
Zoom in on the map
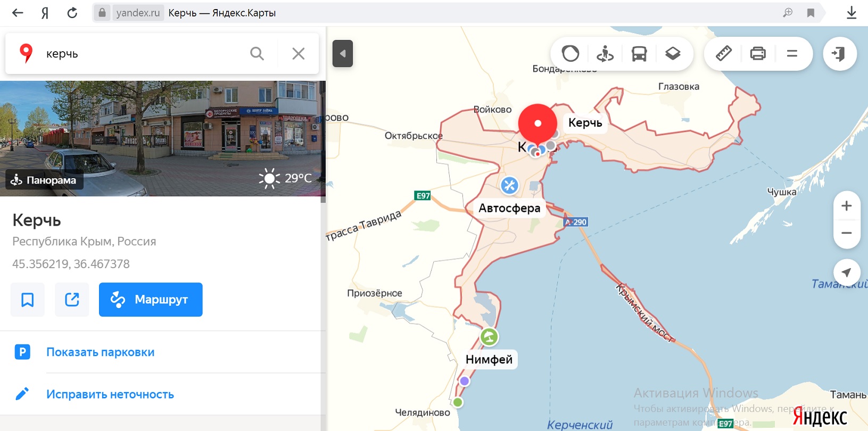click(x=847, y=206)
